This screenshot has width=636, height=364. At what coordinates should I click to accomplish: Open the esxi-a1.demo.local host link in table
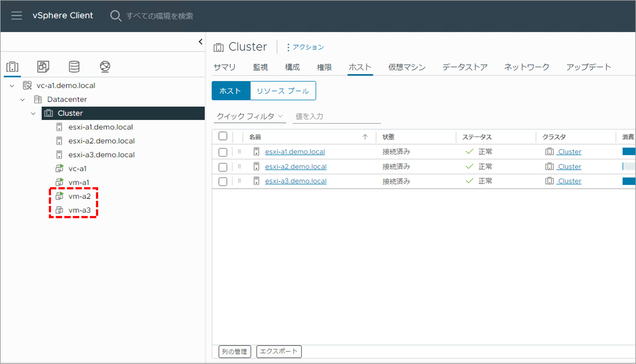[x=295, y=152]
